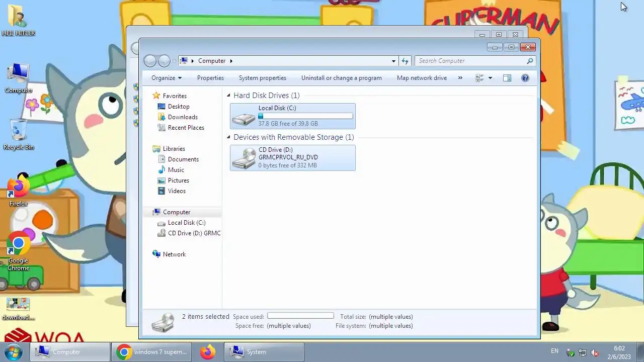Viewport: 644px width, 362px height.
Task: Collapse the Hard Disk Drives (1) group
Action: tap(228, 96)
